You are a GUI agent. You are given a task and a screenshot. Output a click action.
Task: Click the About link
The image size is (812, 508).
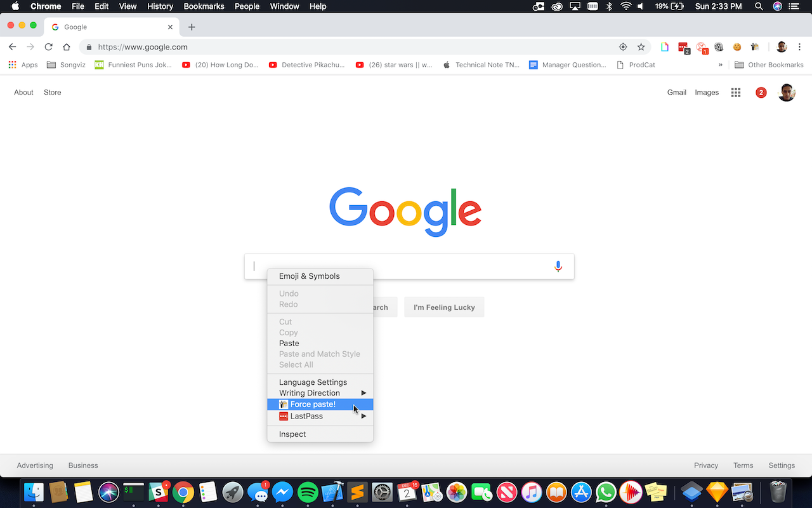(x=23, y=93)
